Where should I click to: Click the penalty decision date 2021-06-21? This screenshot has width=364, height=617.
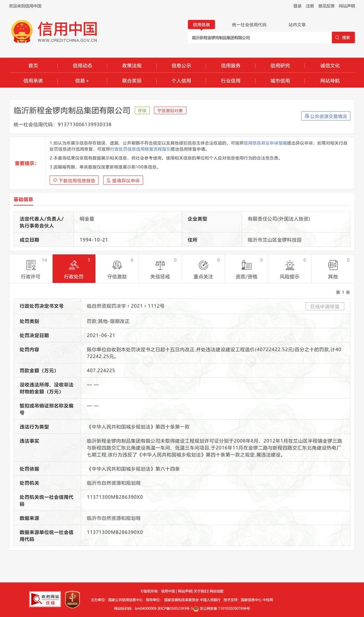[101, 335]
